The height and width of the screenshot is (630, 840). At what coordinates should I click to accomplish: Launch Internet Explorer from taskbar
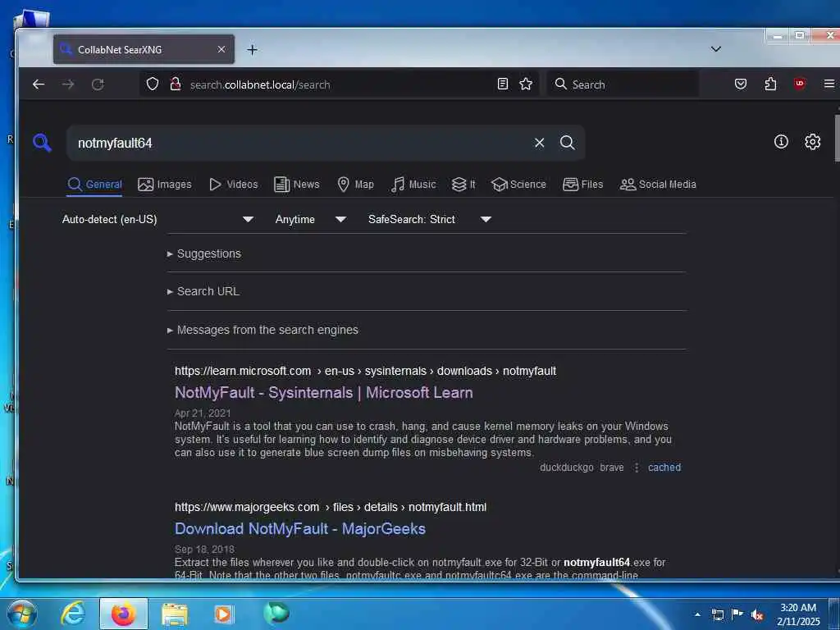pos(72,614)
